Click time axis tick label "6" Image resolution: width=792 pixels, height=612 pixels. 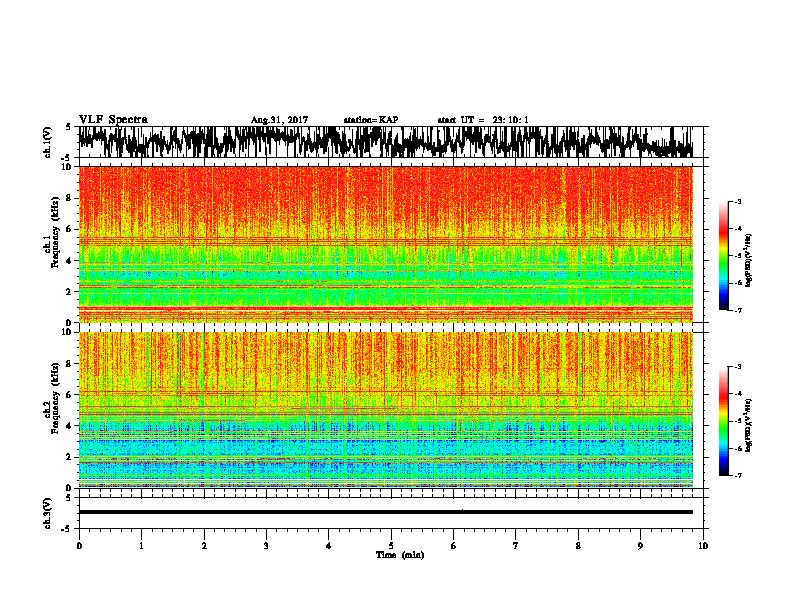tap(453, 546)
